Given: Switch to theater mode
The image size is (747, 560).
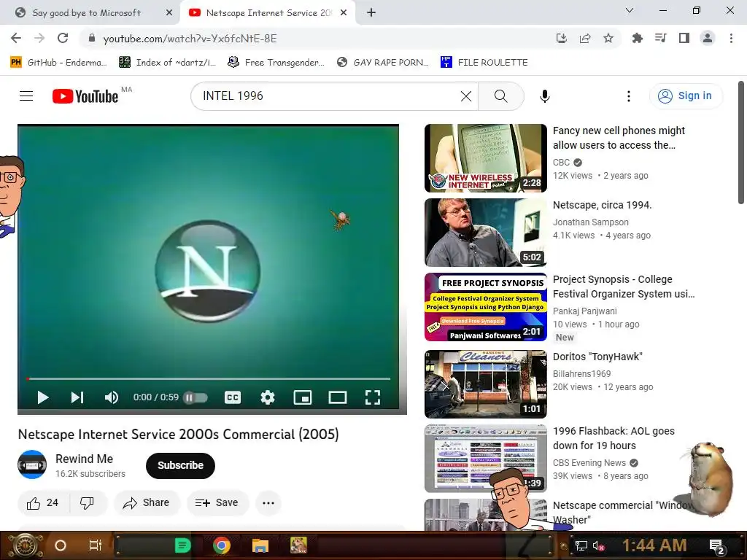Looking at the screenshot, I should tap(338, 397).
